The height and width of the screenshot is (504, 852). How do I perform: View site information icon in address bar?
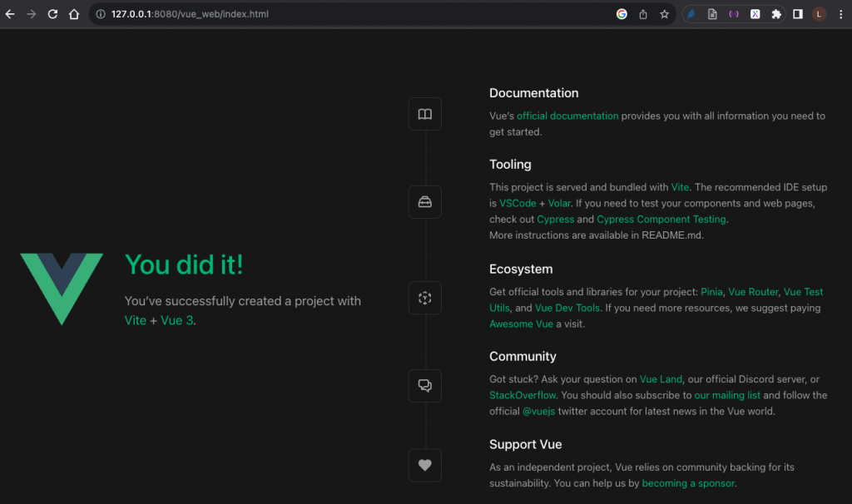point(101,14)
